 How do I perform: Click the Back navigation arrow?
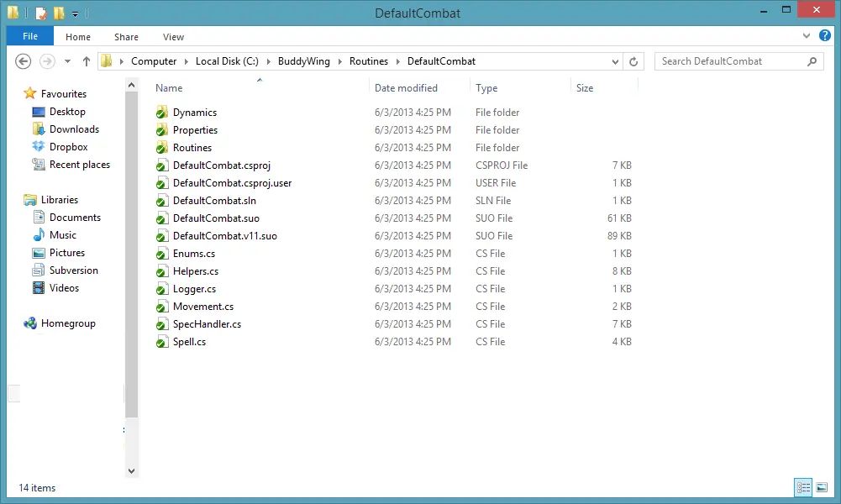(x=24, y=61)
